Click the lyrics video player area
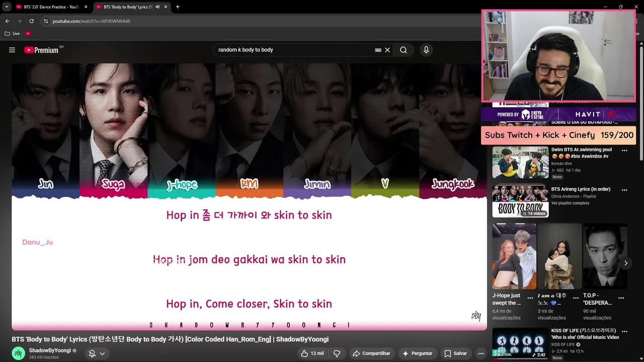This screenshot has height=362, width=644. [249, 196]
